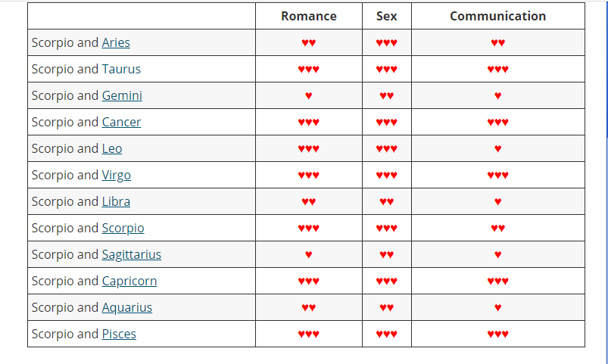Viewport: 608px width, 364px height.
Task: Open the Cancer compatibility link
Action: (x=121, y=122)
